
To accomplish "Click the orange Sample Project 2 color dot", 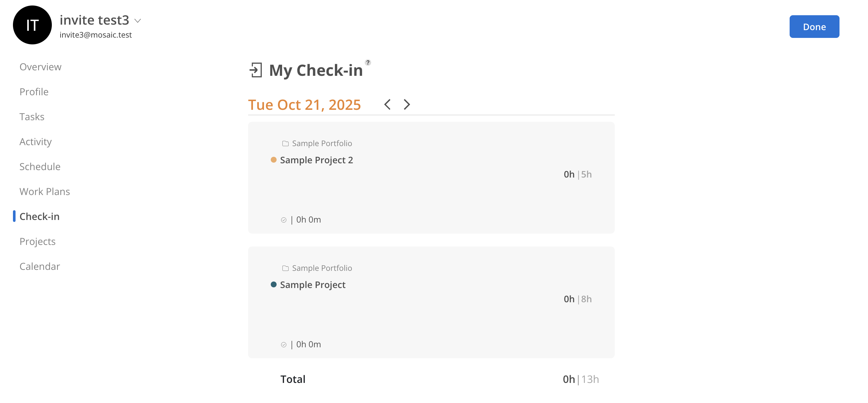I will click(274, 160).
